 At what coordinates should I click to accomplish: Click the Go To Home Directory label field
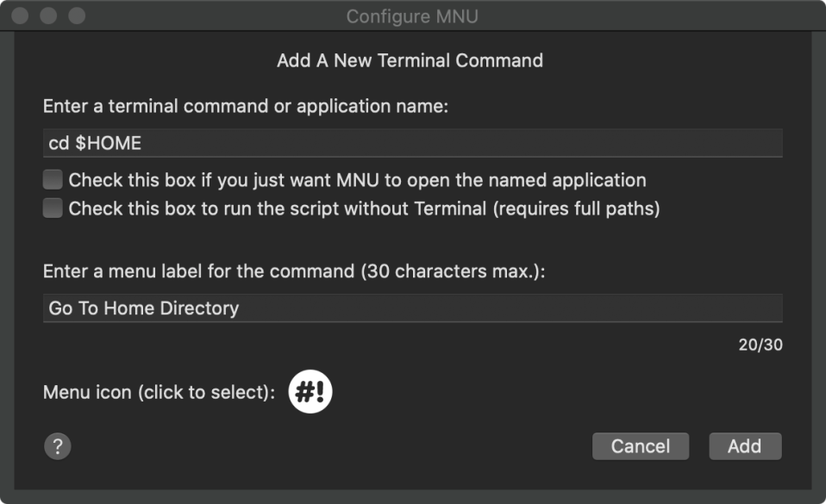tap(412, 308)
